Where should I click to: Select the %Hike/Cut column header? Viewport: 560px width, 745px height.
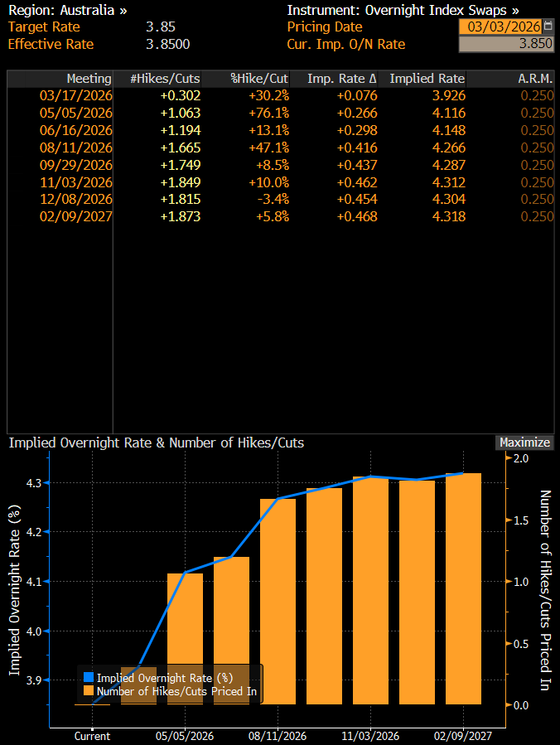(258, 79)
